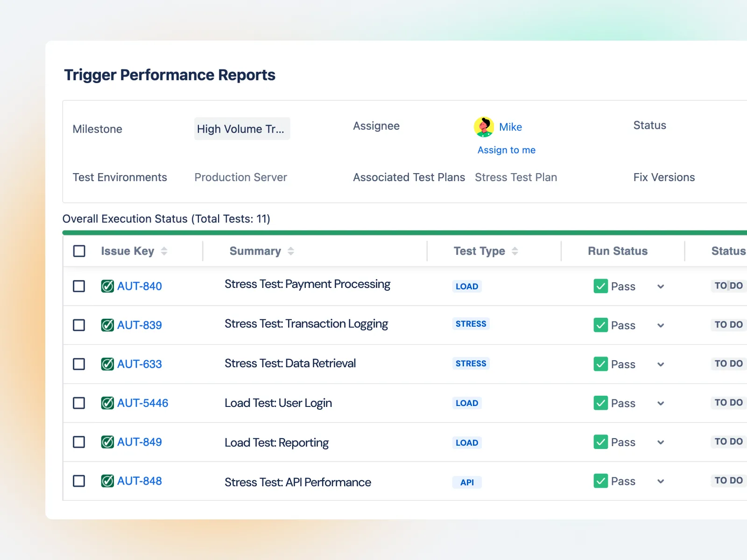Expand the Run Status chevron for AUT-840
Viewport: 747px width, 560px height.
(x=660, y=286)
